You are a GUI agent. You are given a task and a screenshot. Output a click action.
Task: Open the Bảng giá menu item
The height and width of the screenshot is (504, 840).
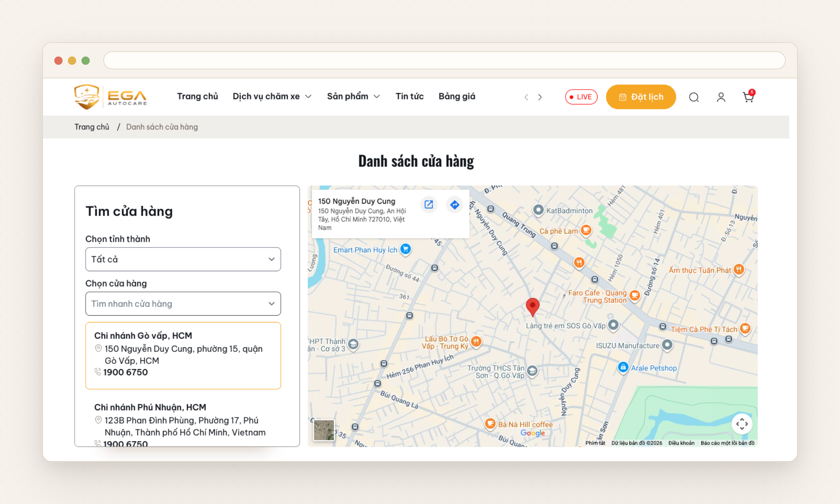[457, 96]
